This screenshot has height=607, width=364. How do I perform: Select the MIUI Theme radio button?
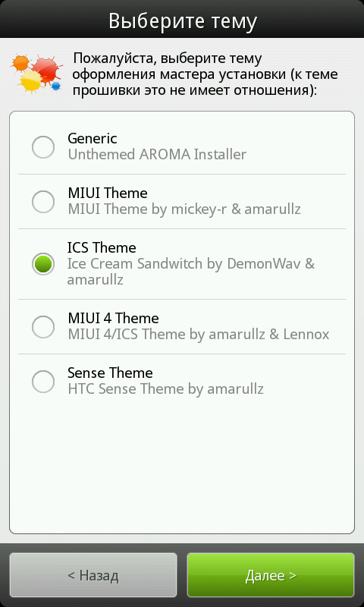tap(43, 202)
